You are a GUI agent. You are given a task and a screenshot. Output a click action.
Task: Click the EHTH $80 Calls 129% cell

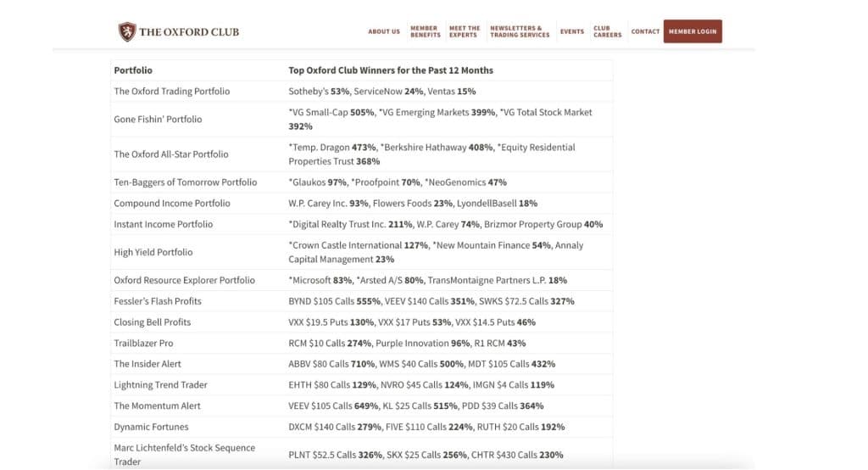pos(448,385)
